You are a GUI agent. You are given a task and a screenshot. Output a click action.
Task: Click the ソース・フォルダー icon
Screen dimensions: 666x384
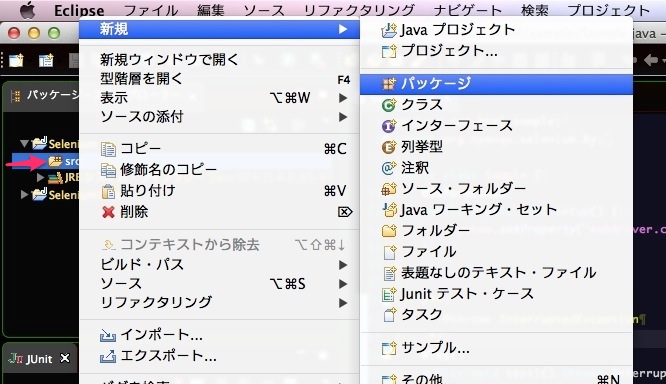point(389,189)
